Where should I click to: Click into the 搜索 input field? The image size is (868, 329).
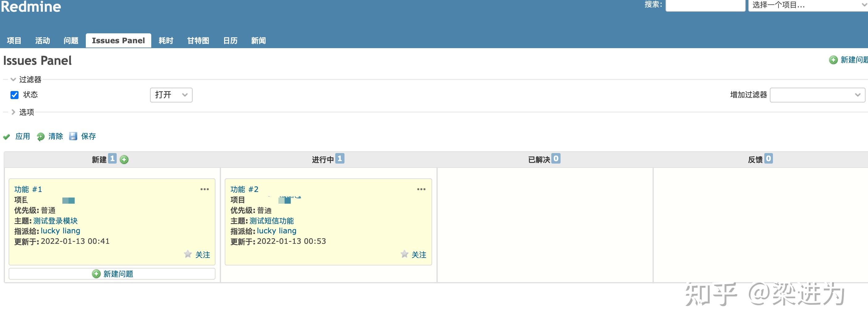click(705, 5)
